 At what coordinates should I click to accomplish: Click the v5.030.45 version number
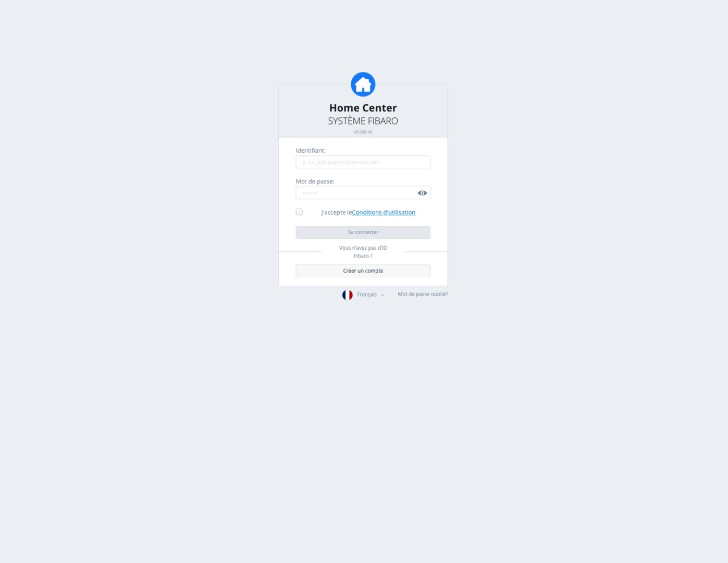(363, 132)
